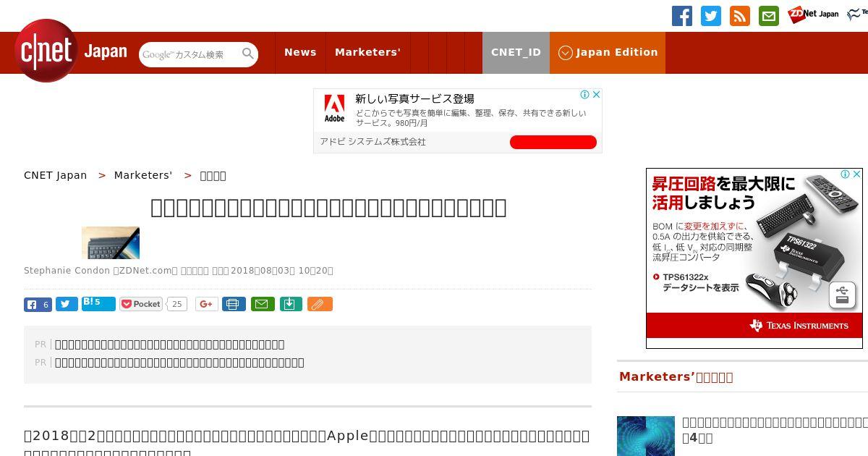Click the teal download save icon

click(290, 304)
